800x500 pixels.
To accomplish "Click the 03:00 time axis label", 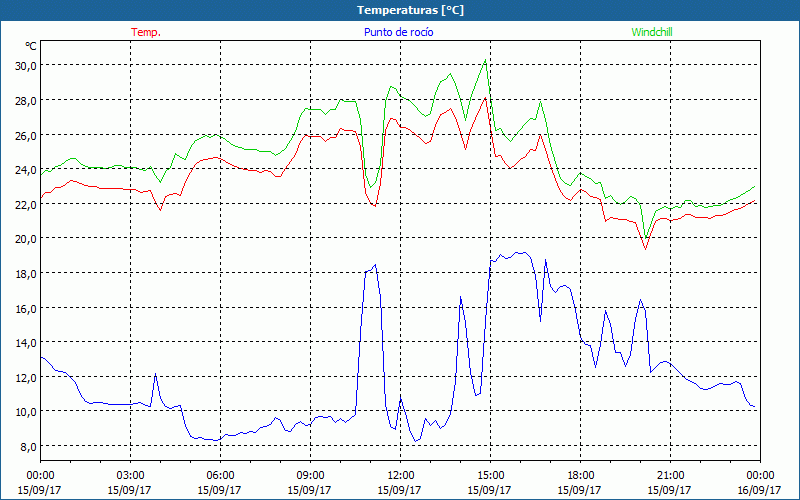I will tap(130, 476).
